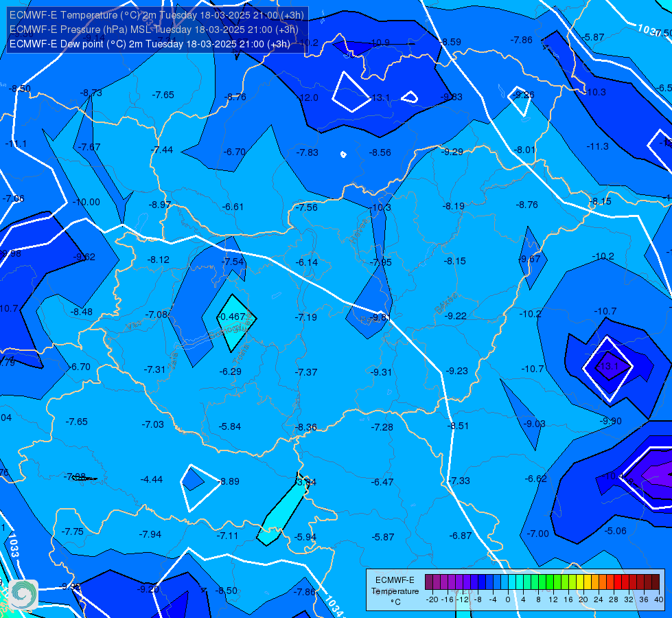Click the -7.37 temperature value
Screen dimensions: 672x618
click(306, 372)
